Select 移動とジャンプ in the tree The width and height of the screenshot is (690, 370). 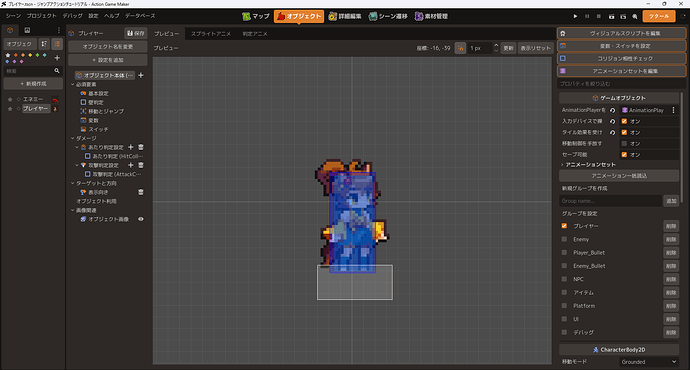[x=106, y=111]
